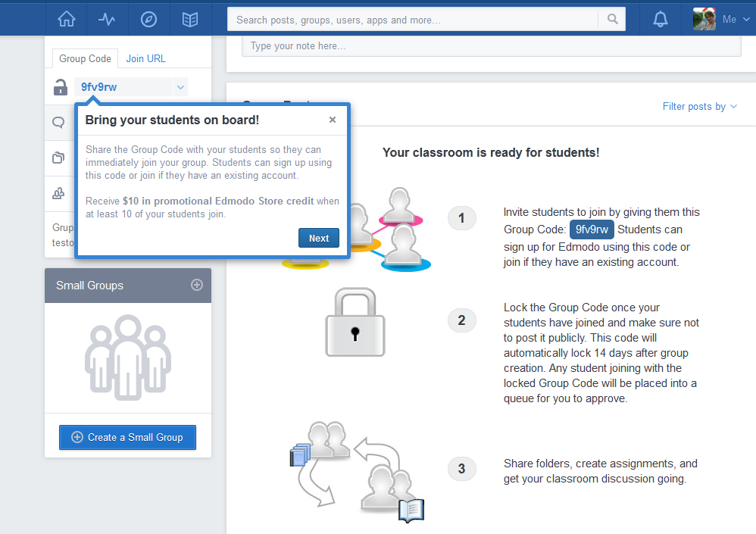Click the Type your note here field
This screenshot has height=534, width=756.
pyautogui.click(x=492, y=46)
